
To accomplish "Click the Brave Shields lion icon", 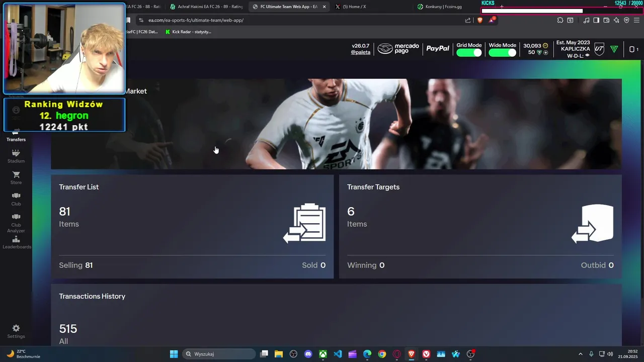I will tap(479, 20).
